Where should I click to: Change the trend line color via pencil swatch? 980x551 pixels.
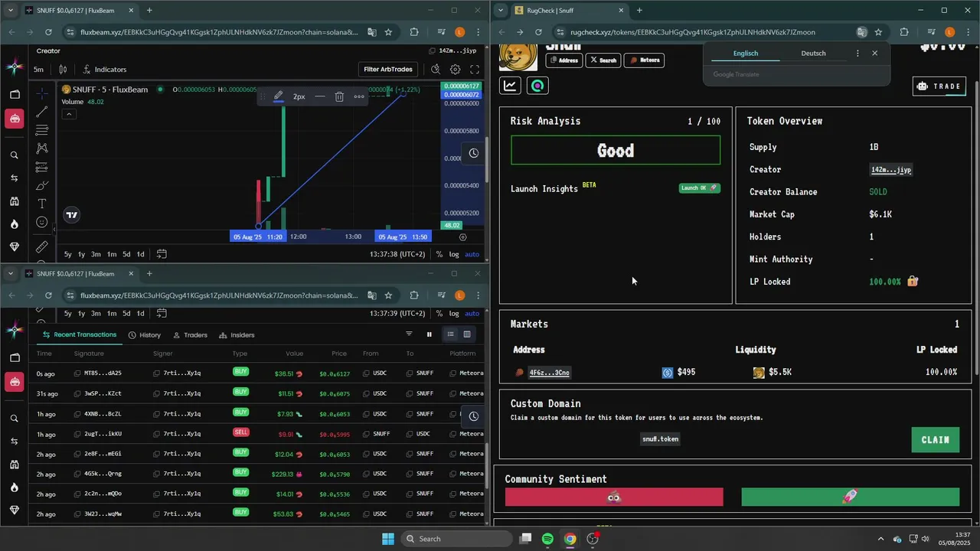pyautogui.click(x=279, y=96)
